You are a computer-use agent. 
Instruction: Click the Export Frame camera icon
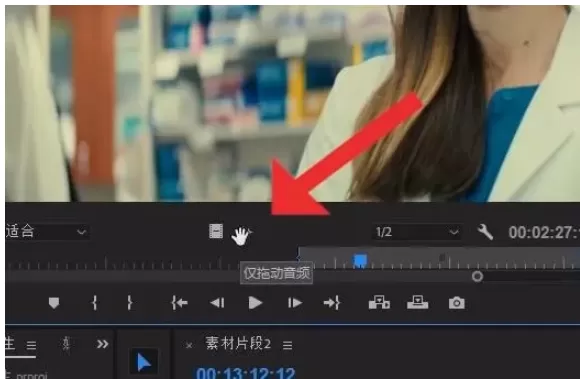pos(457,303)
